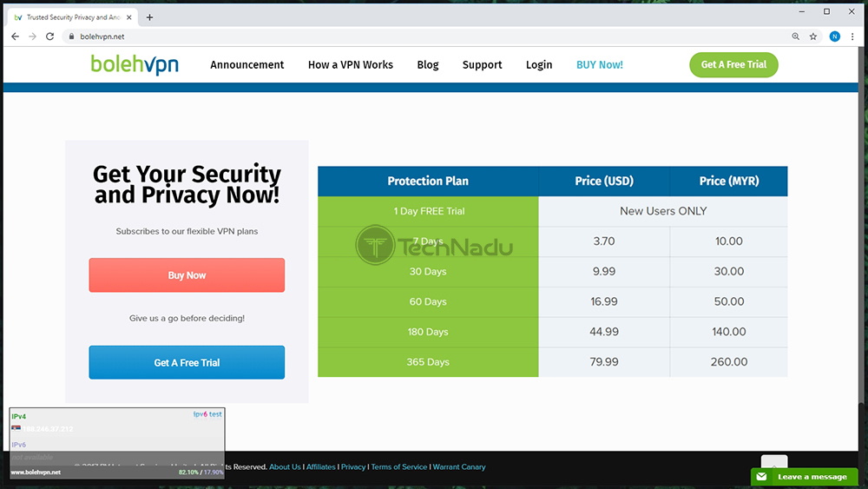Click the green Get A Free Trial header button
The image size is (868, 489).
point(733,65)
